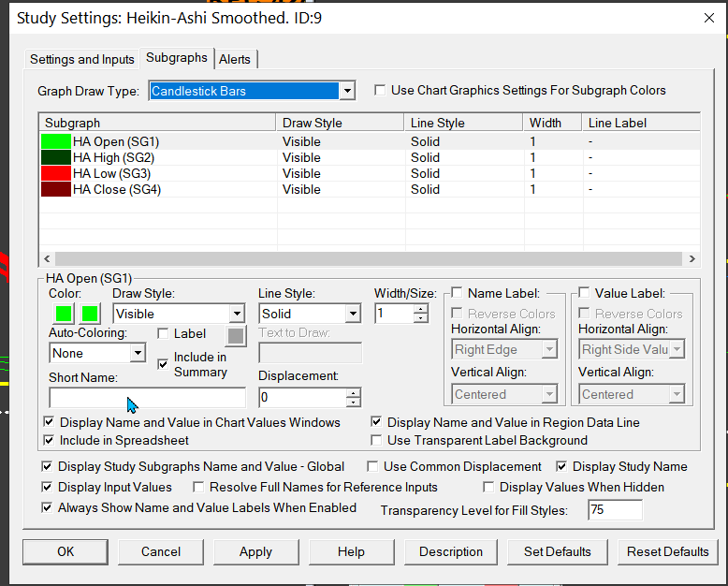The image size is (728, 586).
Task: Toggle Include in Summary checkbox
Action: pyautogui.click(x=163, y=363)
